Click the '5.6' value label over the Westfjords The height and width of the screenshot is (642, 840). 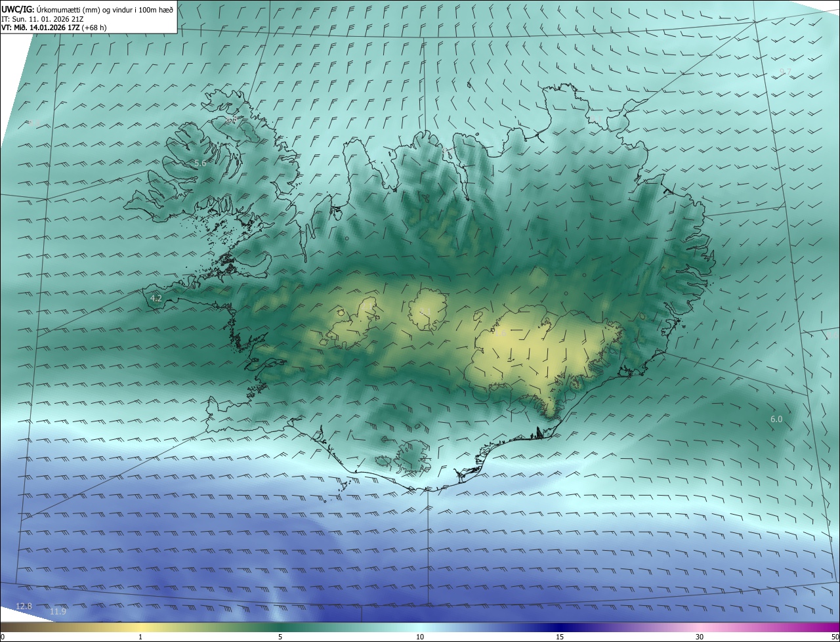click(200, 163)
